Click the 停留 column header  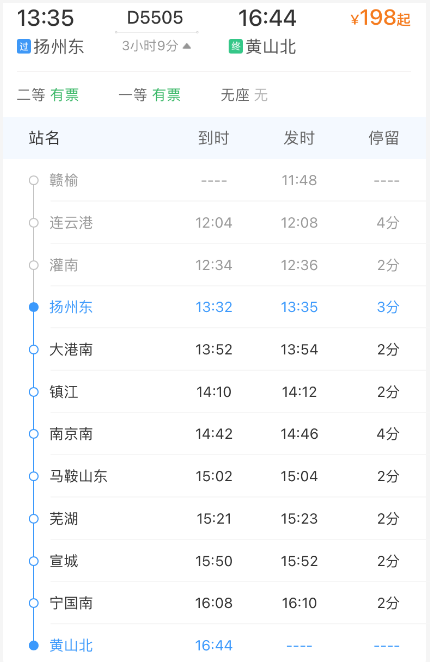(384, 138)
